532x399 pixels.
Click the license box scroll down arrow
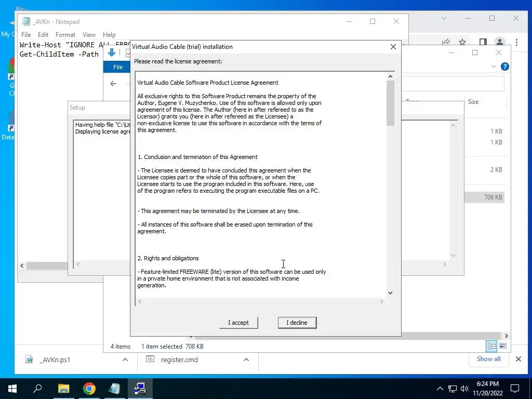(390, 293)
